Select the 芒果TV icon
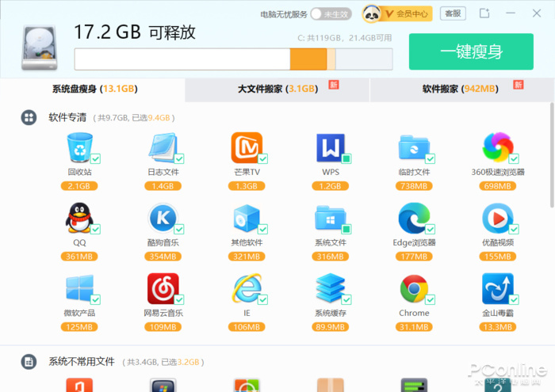The height and width of the screenshot is (392, 555). click(x=247, y=147)
